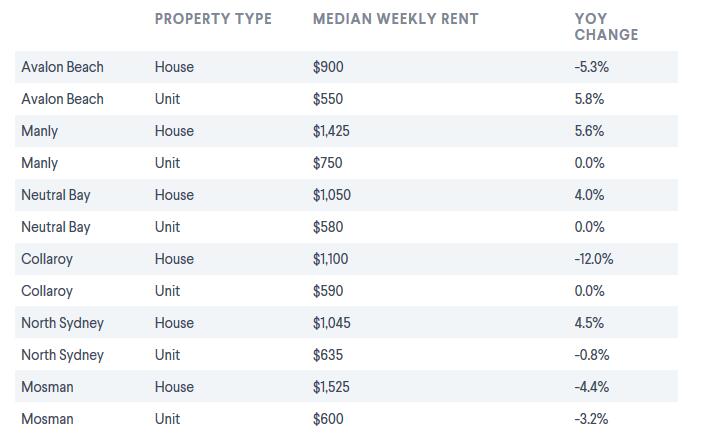The height and width of the screenshot is (437, 701).
Task: Click the Collaroy unit rent $590
Action: [x=328, y=291]
